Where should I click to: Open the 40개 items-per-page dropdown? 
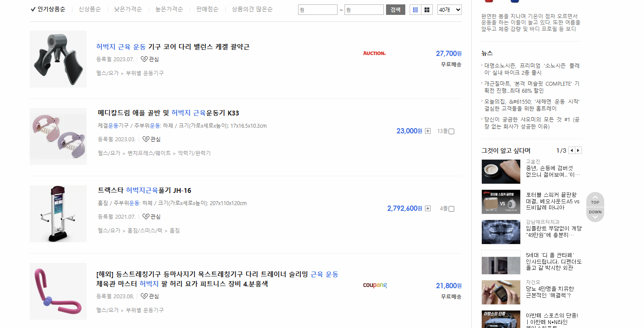(x=449, y=9)
